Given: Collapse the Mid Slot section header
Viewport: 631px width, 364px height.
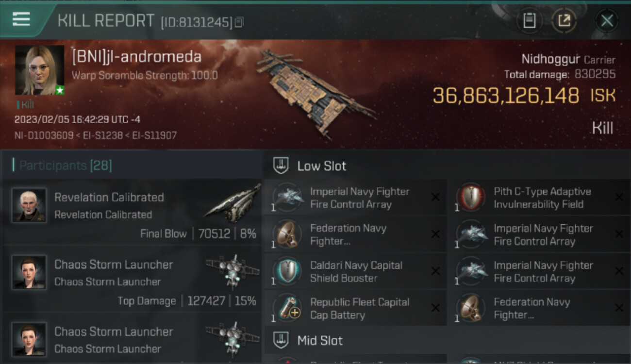Looking at the screenshot, I should 447,340.
